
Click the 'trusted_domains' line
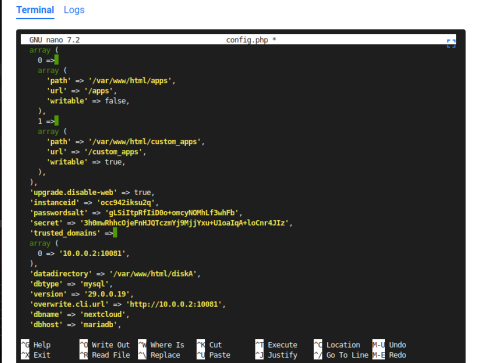(x=73, y=233)
